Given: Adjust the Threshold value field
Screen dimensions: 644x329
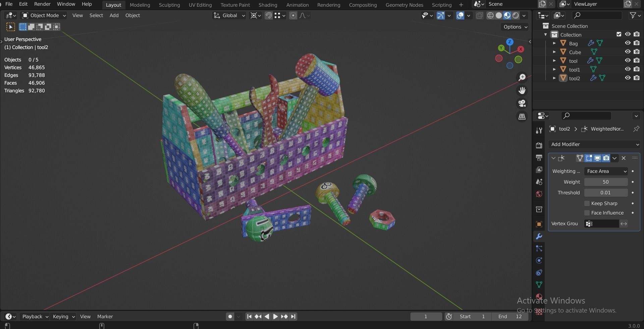Looking at the screenshot, I should pos(606,193).
